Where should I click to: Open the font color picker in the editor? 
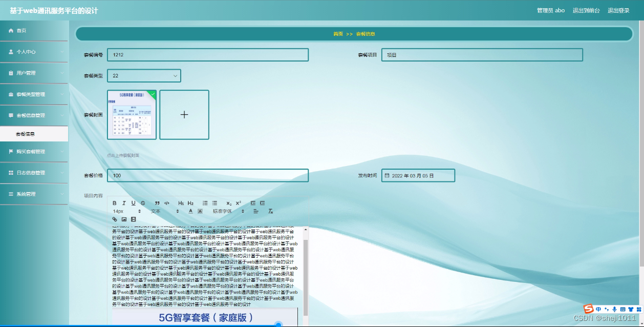point(190,211)
